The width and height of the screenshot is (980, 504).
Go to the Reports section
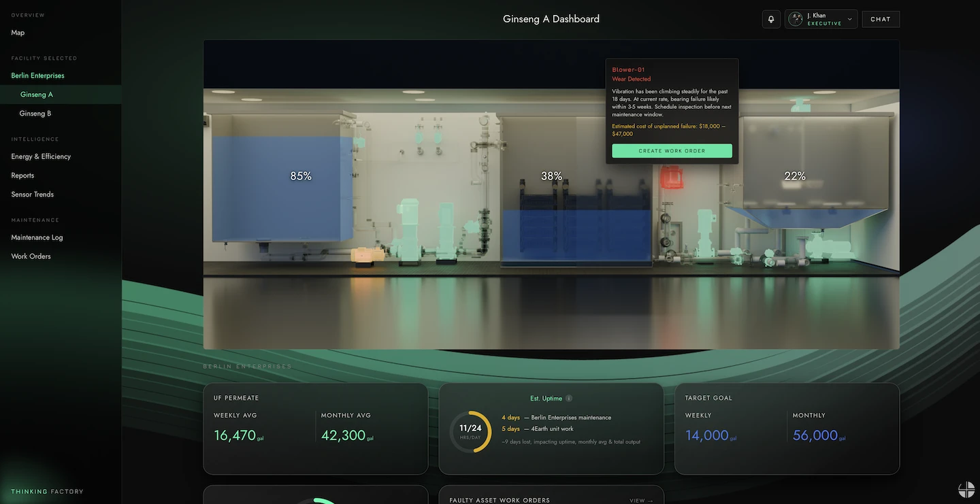(x=22, y=175)
